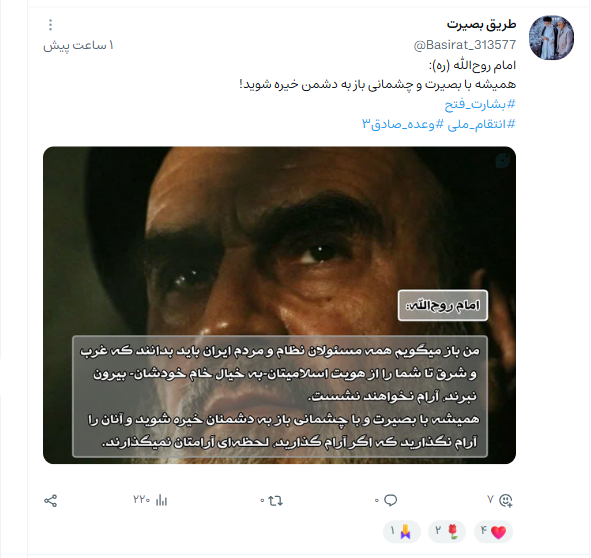
Task: Open the three-dot post options menu
Action: tap(51, 25)
